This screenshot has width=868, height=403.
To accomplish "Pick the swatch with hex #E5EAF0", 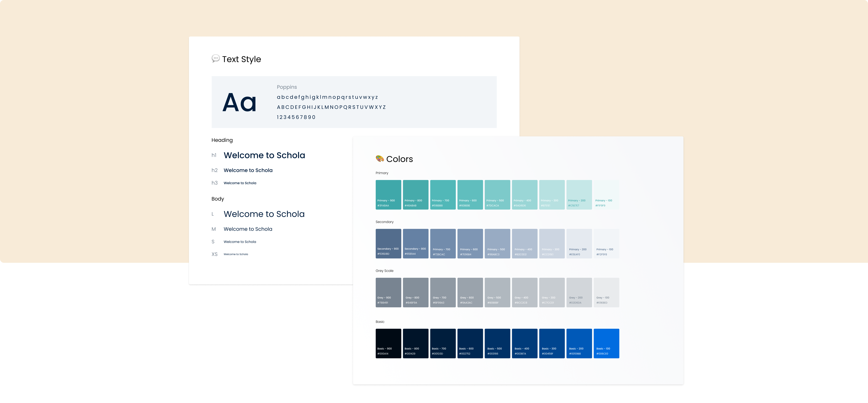I will (579, 244).
